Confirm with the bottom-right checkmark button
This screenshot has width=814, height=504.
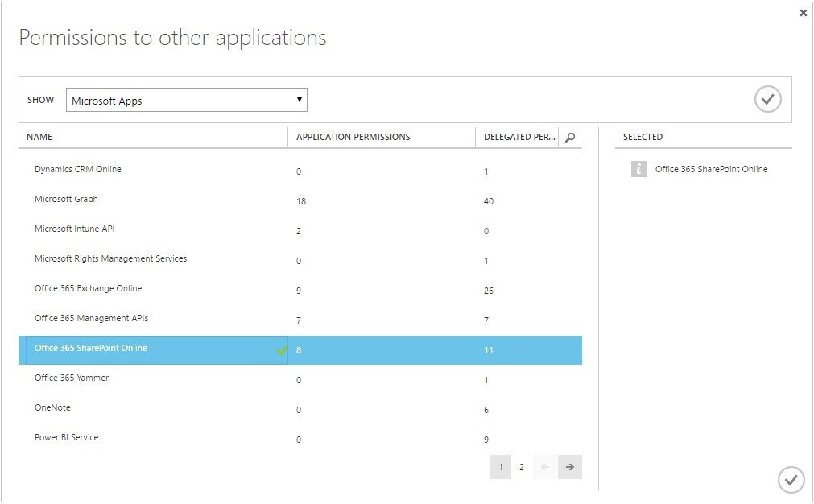pos(791,480)
